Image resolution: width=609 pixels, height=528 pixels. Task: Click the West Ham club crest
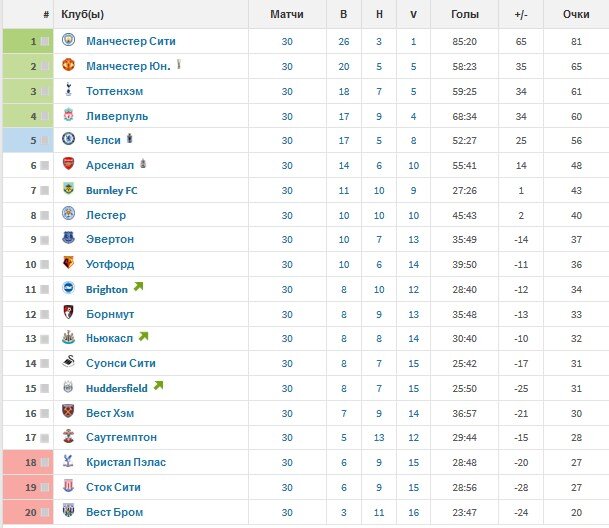tap(68, 411)
